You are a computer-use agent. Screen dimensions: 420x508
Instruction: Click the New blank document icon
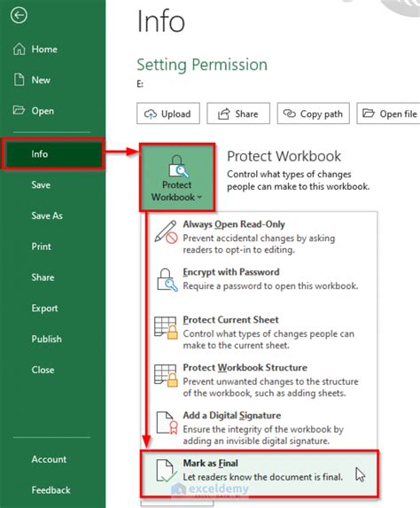(x=19, y=80)
